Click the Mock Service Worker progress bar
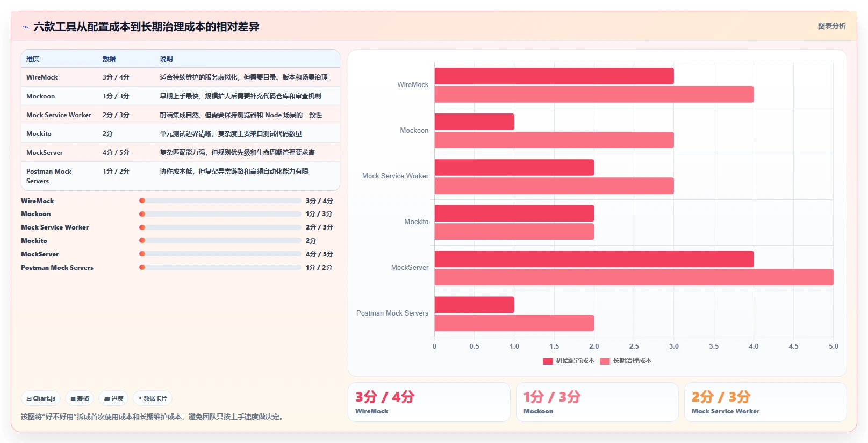 [220, 227]
